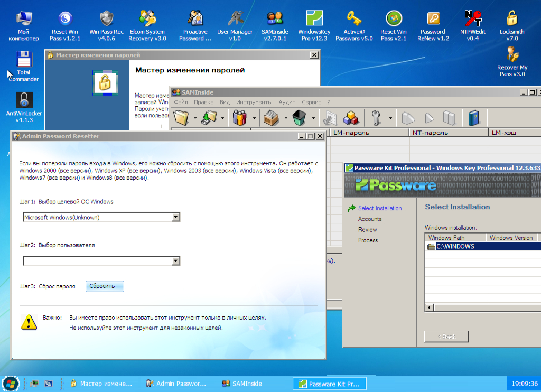The width and height of the screenshot is (541, 392).
Task: Click the export/save folder icon in SAMInside toolbar
Action: pyautogui.click(x=209, y=118)
